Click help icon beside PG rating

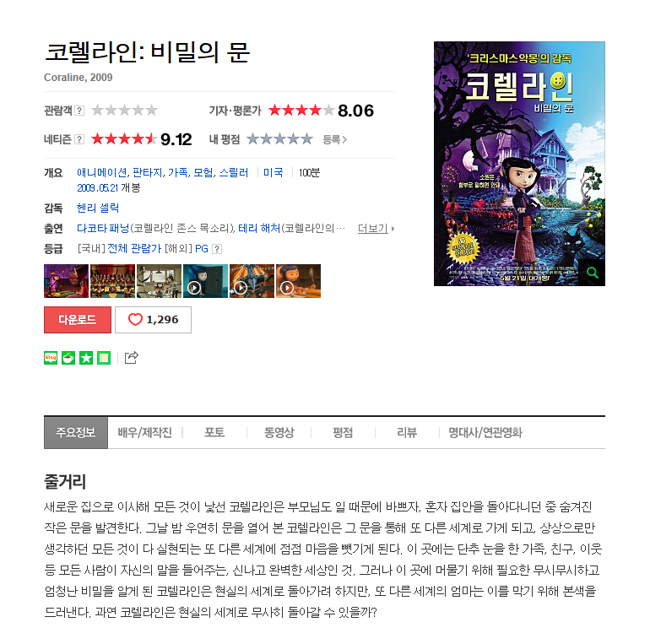[x=217, y=249]
